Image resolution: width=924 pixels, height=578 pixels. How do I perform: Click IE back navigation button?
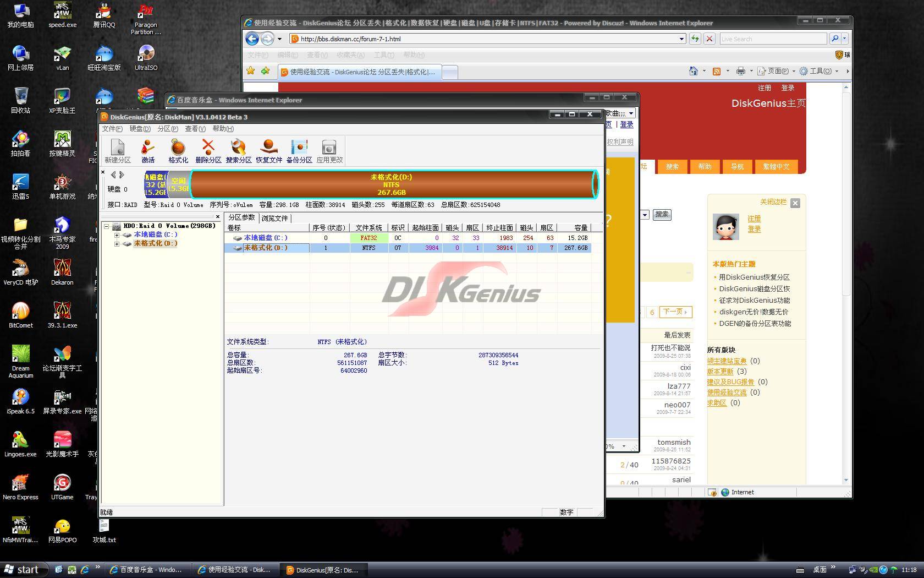pos(252,39)
